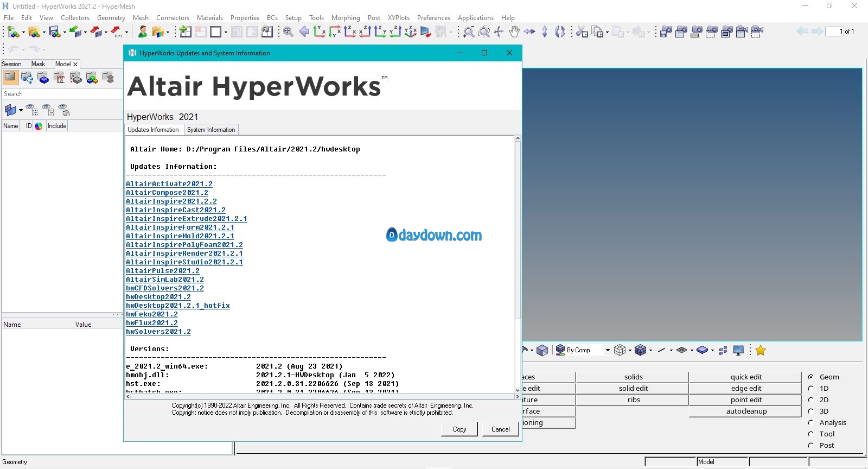Click the red-arrow Export Solver Deck icon
Screen dimensions: 868x469
pyautogui.click(x=96, y=32)
